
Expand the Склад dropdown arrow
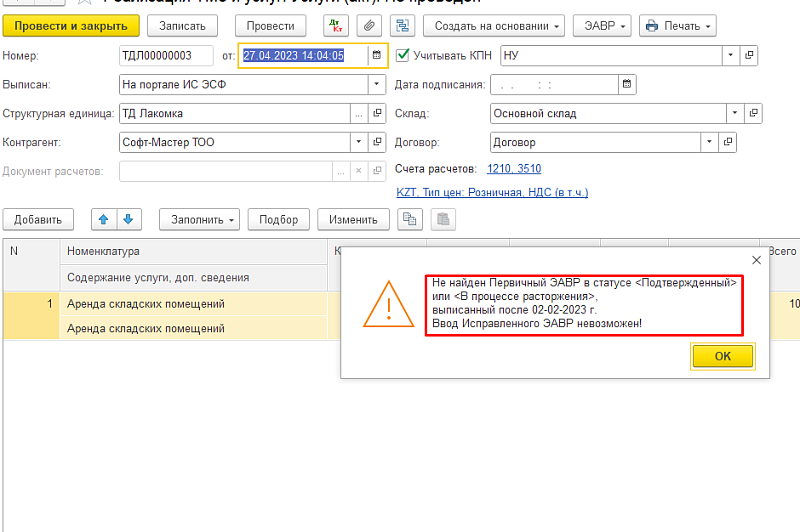tap(733, 114)
